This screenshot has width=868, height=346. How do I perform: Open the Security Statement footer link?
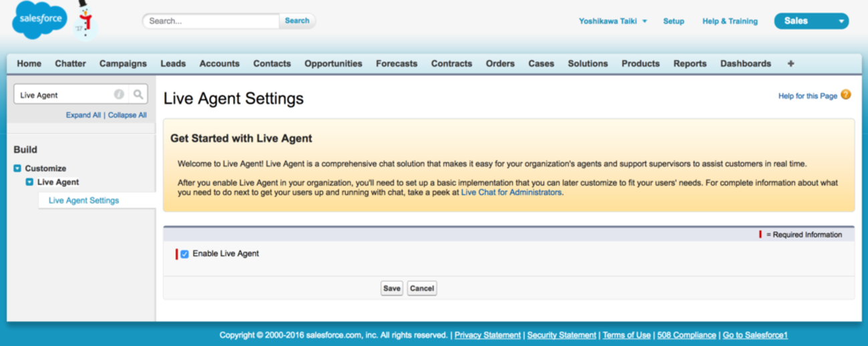(562, 335)
